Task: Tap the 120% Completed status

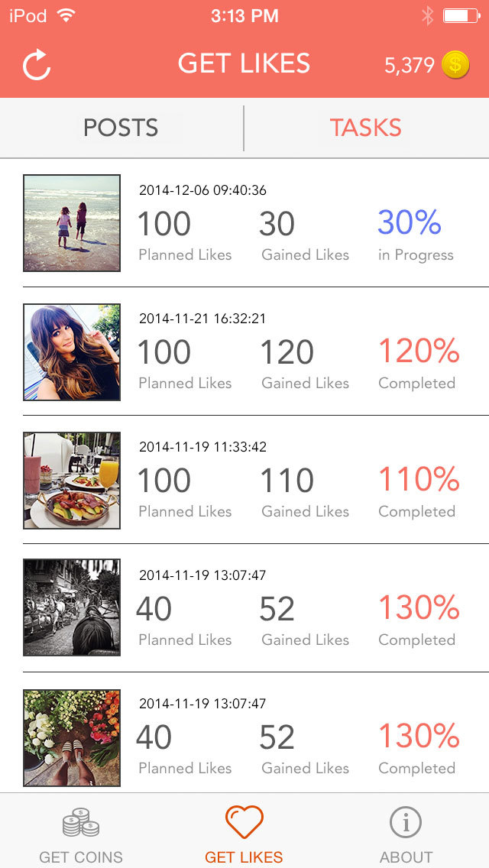Action: pyautogui.click(x=418, y=363)
